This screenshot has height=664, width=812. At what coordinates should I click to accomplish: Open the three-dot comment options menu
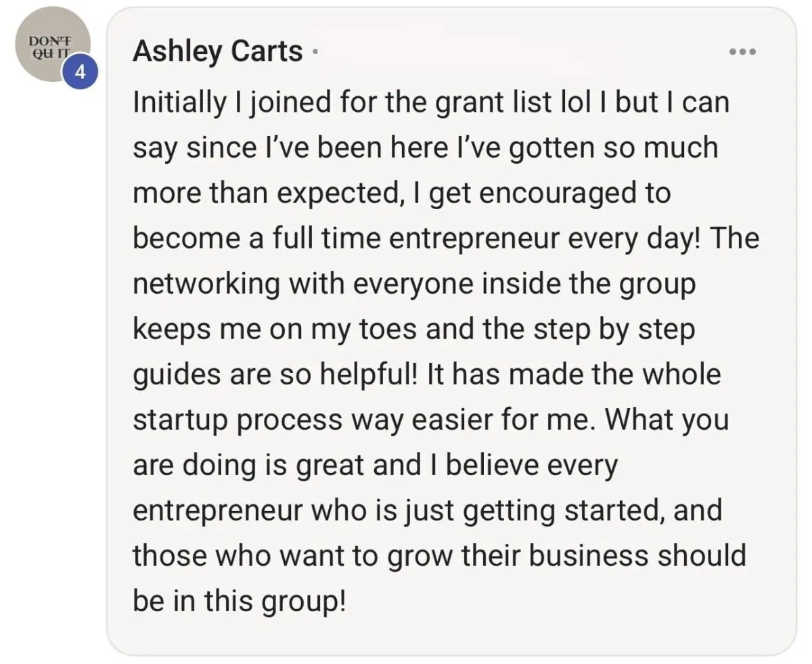(742, 52)
